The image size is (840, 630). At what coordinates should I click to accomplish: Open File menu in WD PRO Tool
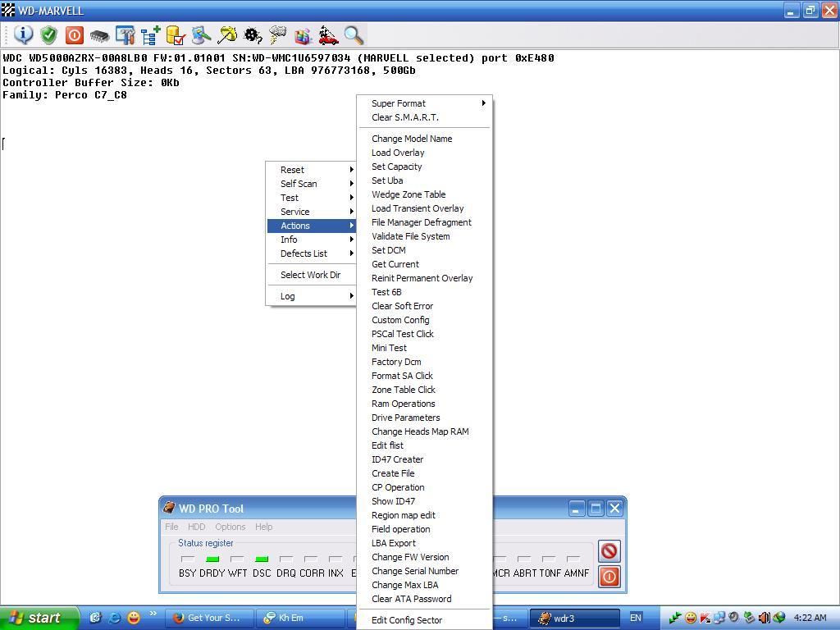[x=171, y=527]
